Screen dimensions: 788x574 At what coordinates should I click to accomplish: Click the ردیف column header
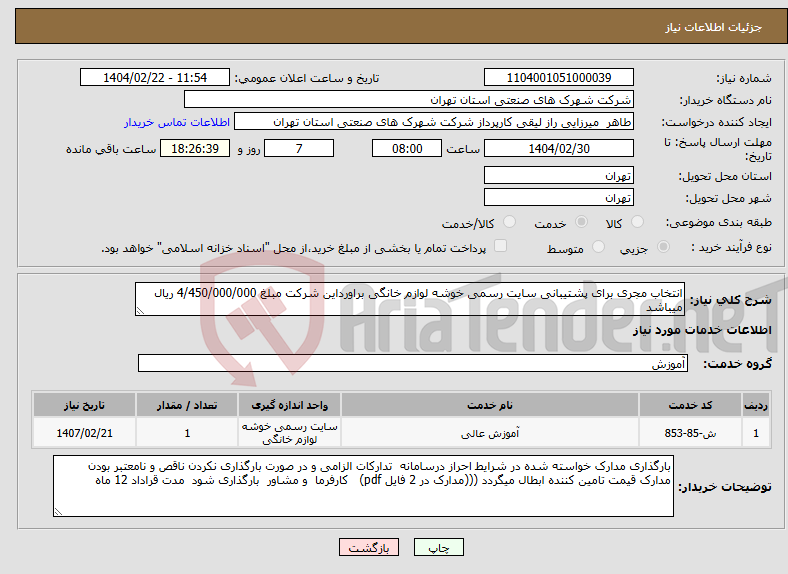coord(756,405)
